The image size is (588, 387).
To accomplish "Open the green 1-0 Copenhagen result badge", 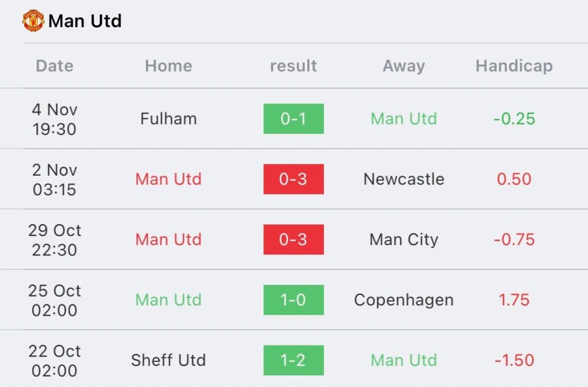I will click(x=293, y=300).
